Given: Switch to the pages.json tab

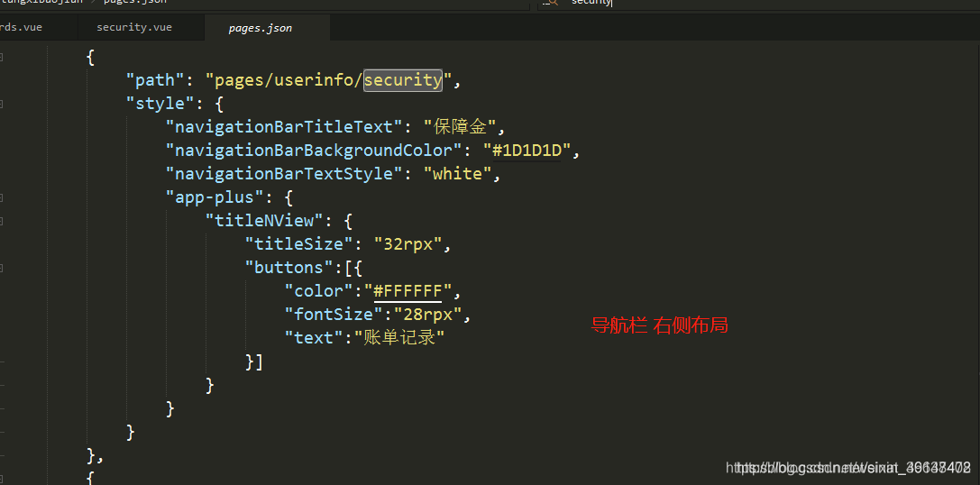Looking at the screenshot, I should click(261, 28).
